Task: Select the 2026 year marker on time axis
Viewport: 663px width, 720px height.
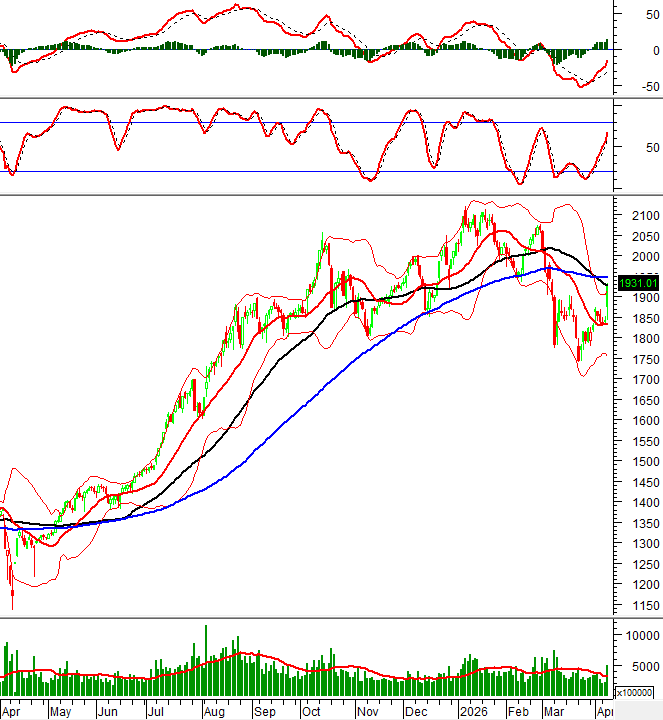Action: [x=472, y=712]
